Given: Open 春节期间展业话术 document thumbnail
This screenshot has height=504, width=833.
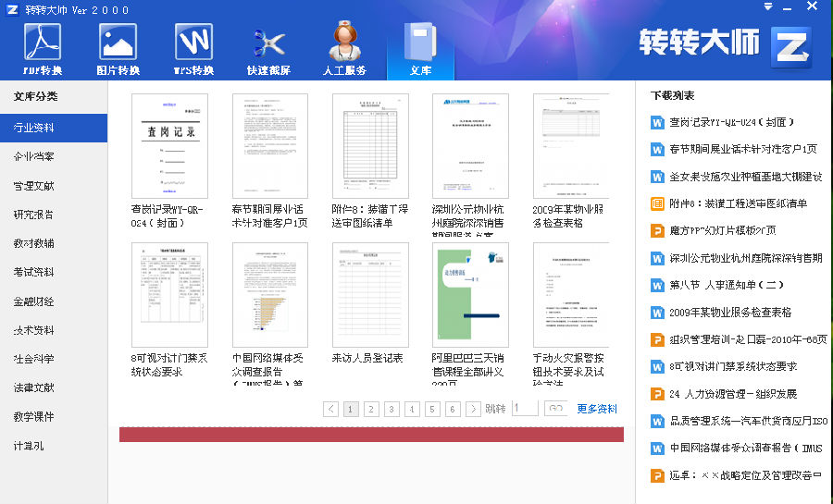Looking at the screenshot, I should click(x=270, y=146).
